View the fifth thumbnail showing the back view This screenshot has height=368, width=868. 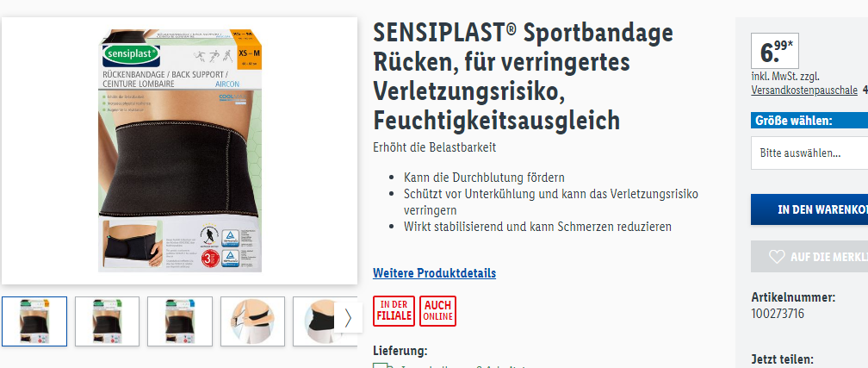point(313,321)
